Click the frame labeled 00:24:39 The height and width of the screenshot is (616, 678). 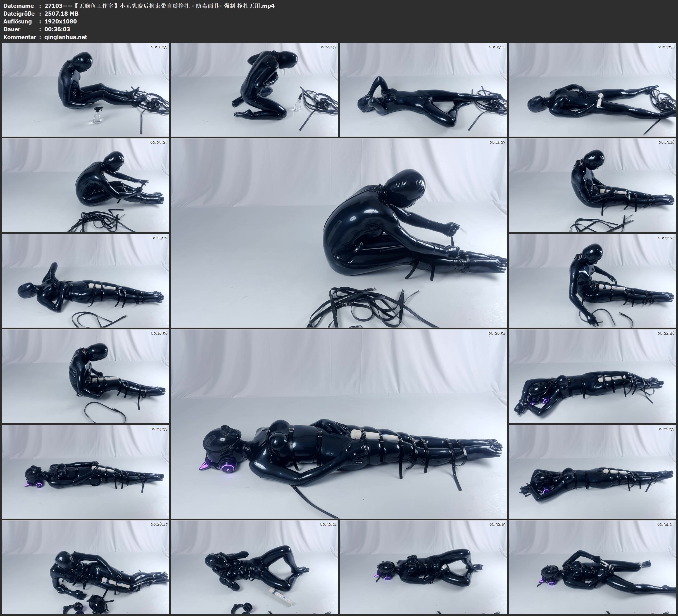(85, 472)
